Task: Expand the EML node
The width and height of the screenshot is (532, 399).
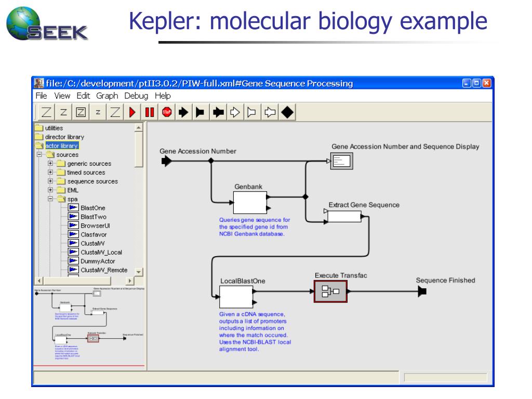Action: (x=50, y=190)
